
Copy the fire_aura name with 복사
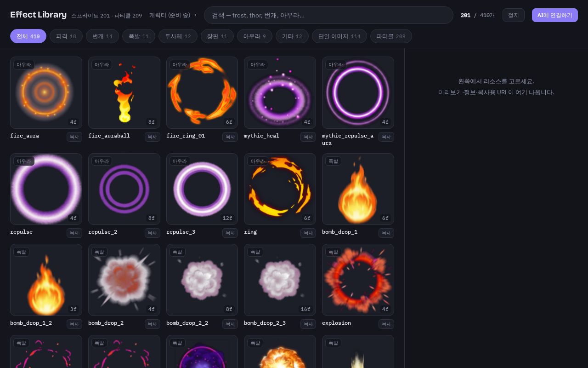pyautogui.click(x=74, y=137)
